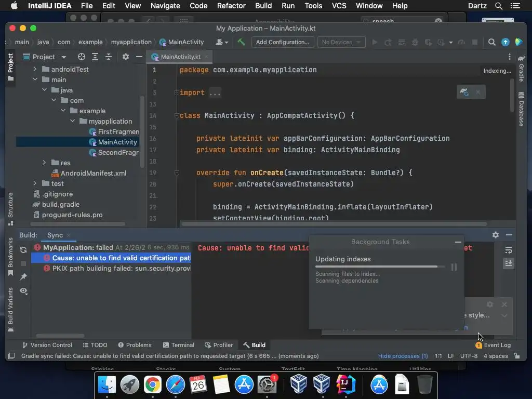Open the Database side panel

click(x=522, y=109)
